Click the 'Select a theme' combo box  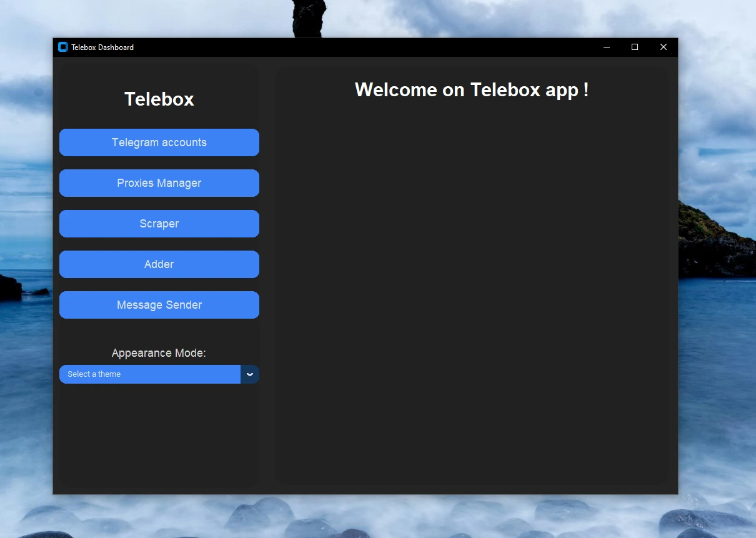click(x=150, y=374)
